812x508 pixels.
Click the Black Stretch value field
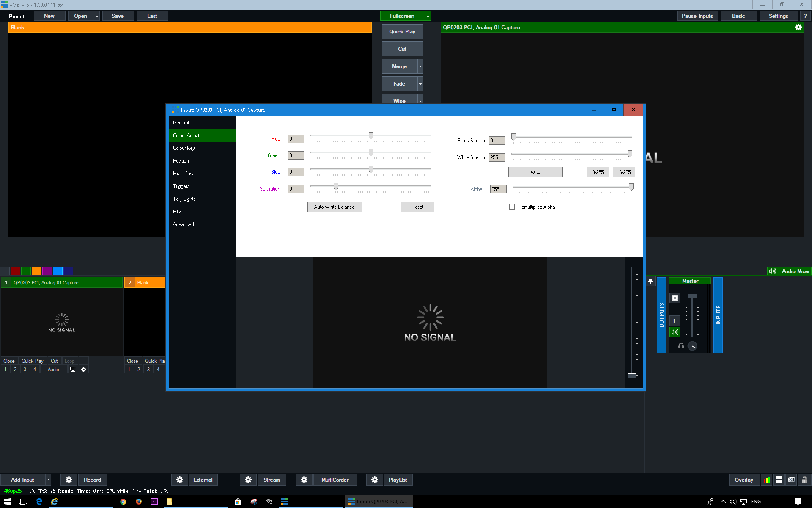tap(497, 141)
